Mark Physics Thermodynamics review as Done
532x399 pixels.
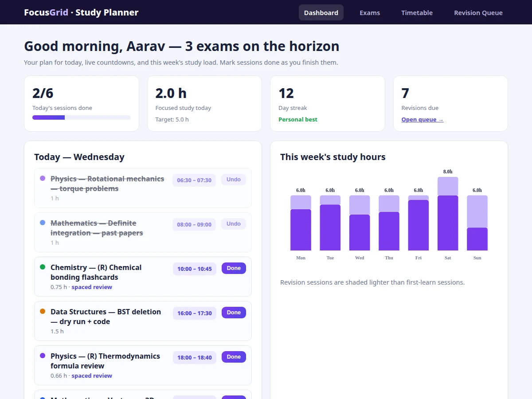tap(234, 357)
